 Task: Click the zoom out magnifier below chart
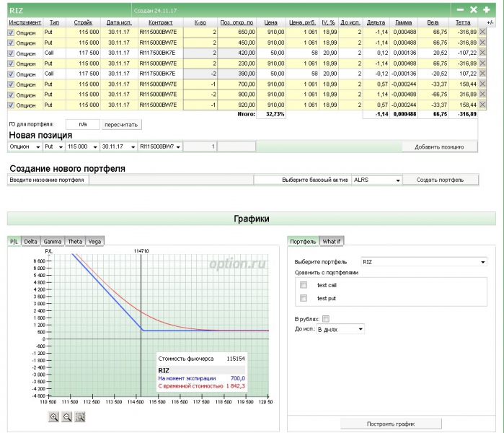67,417
